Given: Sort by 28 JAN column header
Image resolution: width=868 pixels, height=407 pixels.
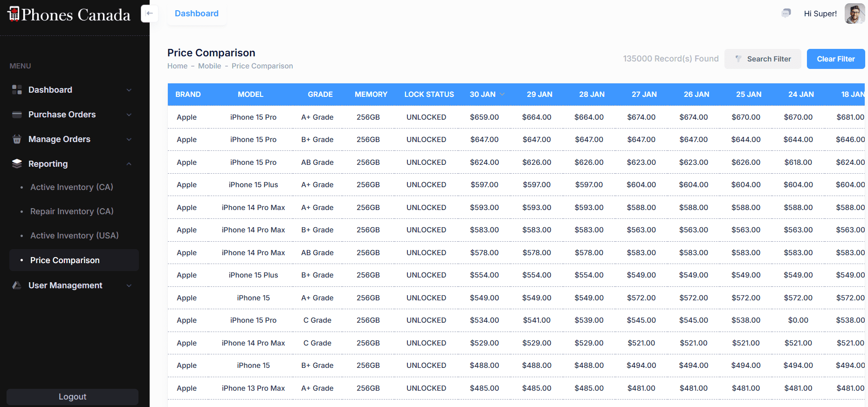Looking at the screenshot, I should point(592,94).
